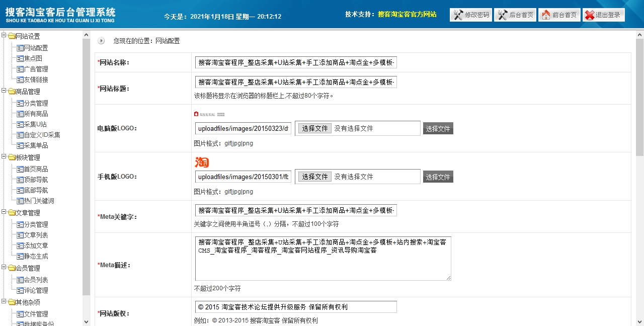Click the page icon next to 添加文章
This screenshot has width=644, height=326.
20,246
